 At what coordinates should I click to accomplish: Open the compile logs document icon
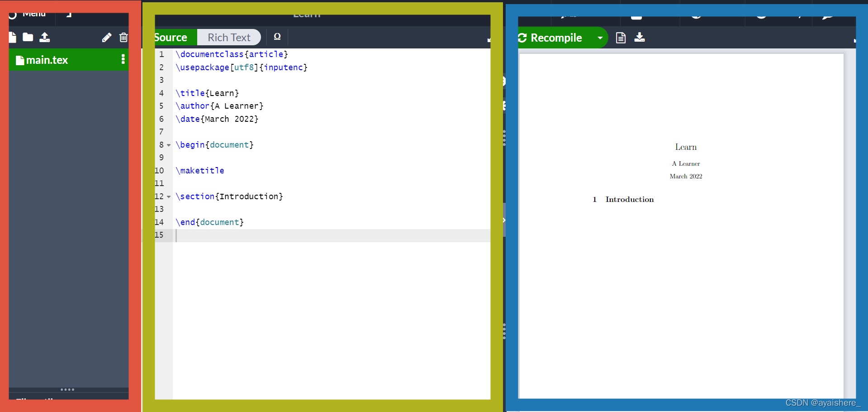pyautogui.click(x=621, y=38)
